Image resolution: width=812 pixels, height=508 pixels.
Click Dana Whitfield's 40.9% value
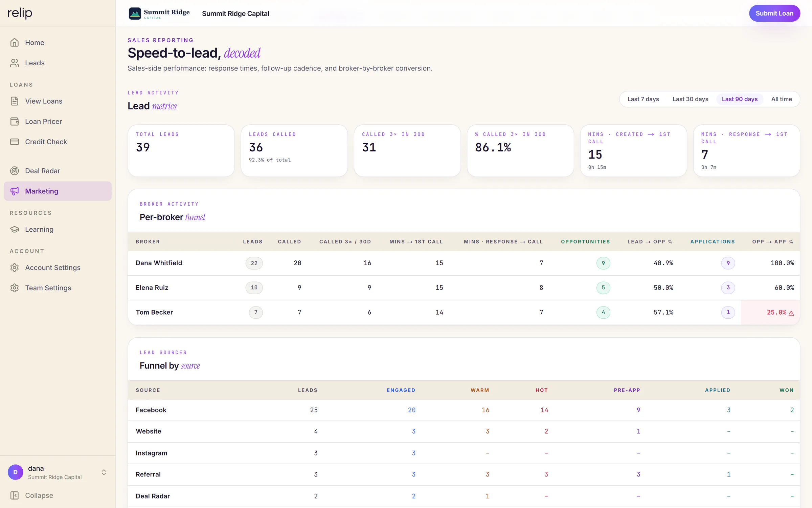coord(663,263)
